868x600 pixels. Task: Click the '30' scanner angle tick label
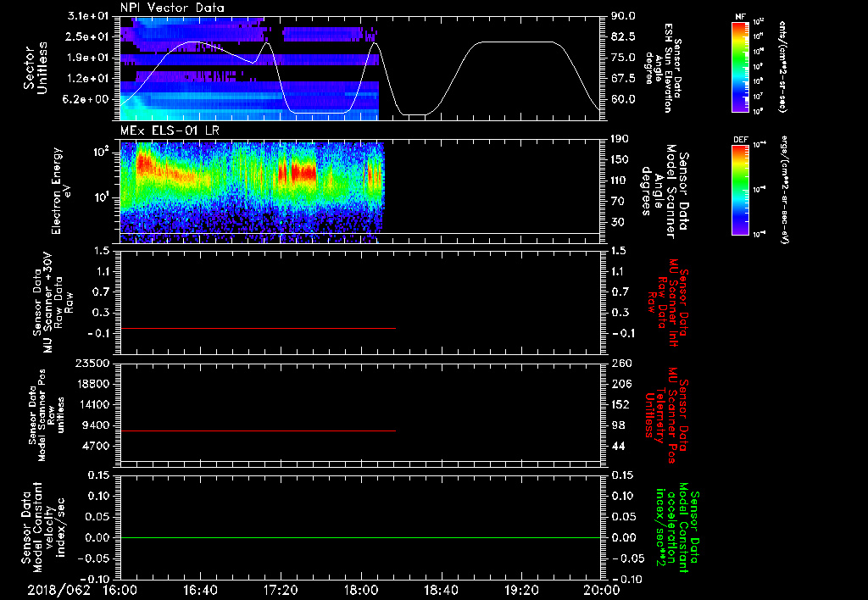pyautogui.click(x=618, y=223)
